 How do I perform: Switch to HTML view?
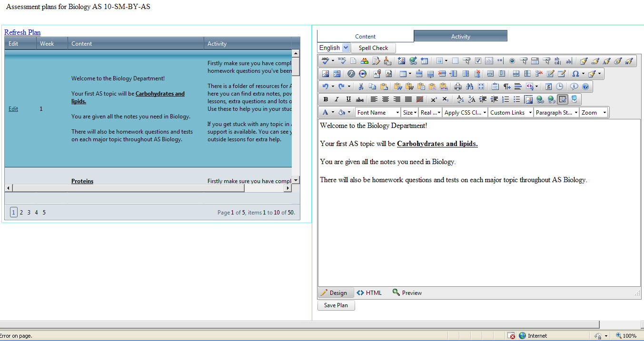click(369, 293)
